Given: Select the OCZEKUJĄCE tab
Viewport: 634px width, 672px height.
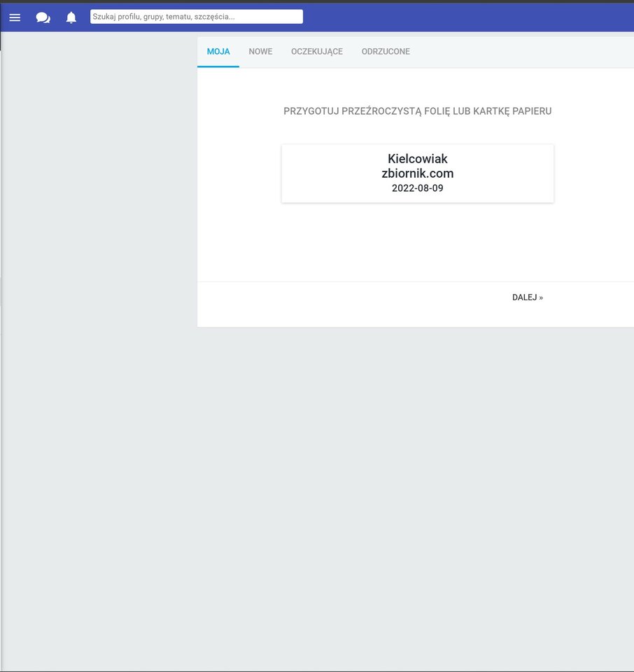Looking at the screenshot, I should (317, 52).
